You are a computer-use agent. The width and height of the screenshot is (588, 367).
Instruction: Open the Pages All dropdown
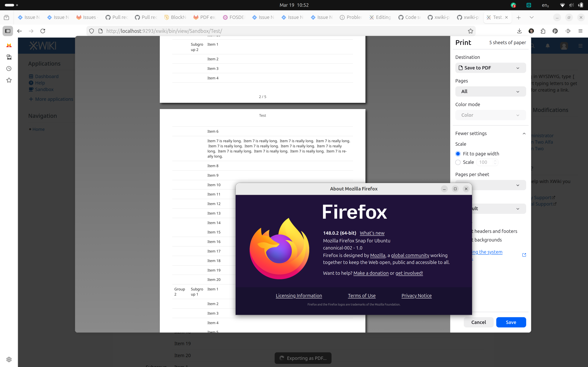point(490,91)
